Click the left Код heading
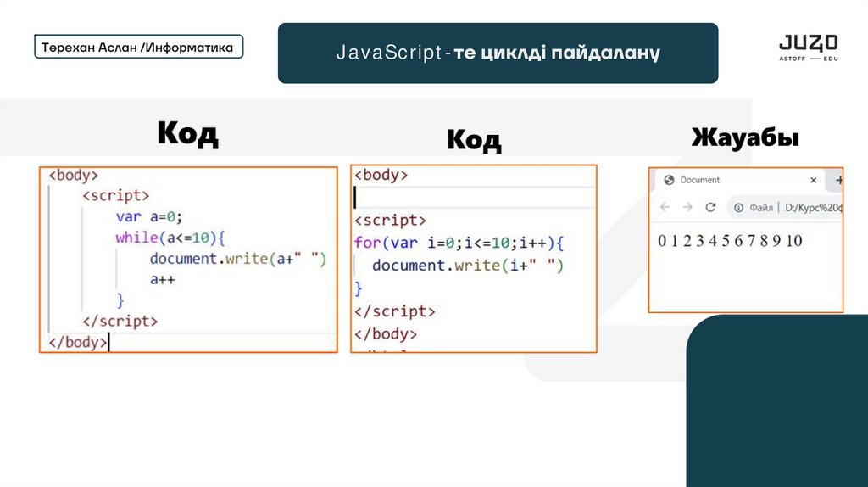The image size is (868, 487). 187,133
